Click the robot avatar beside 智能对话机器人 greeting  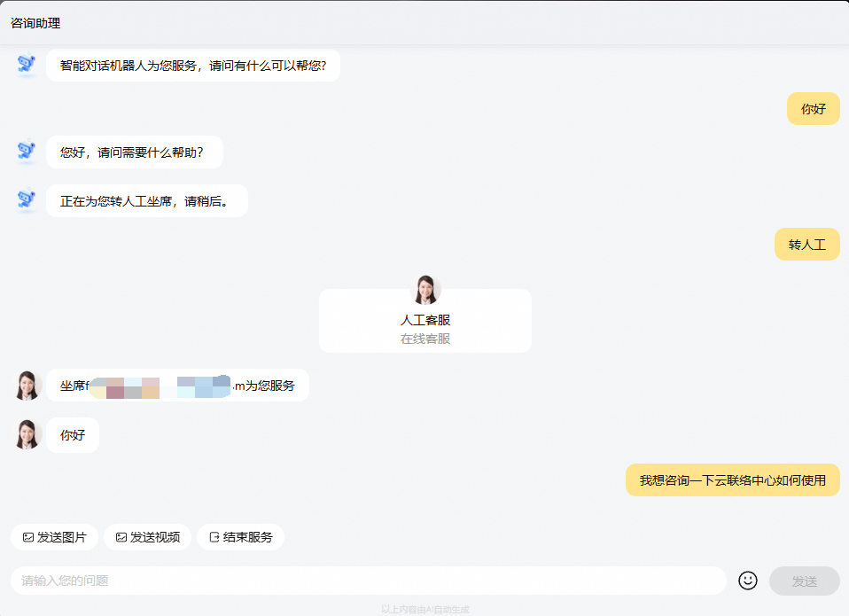tap(26, 65)
